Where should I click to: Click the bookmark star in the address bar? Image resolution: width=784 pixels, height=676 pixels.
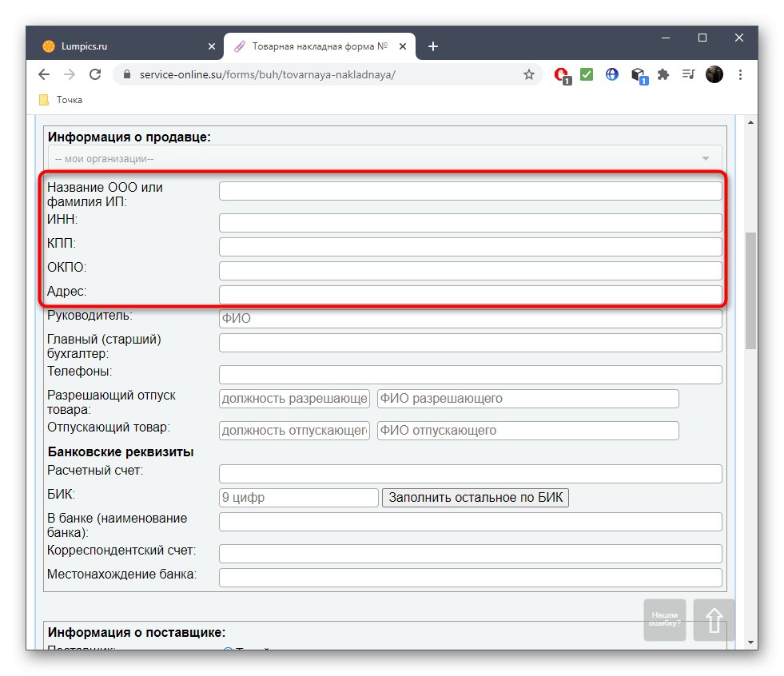coord(528,74)
